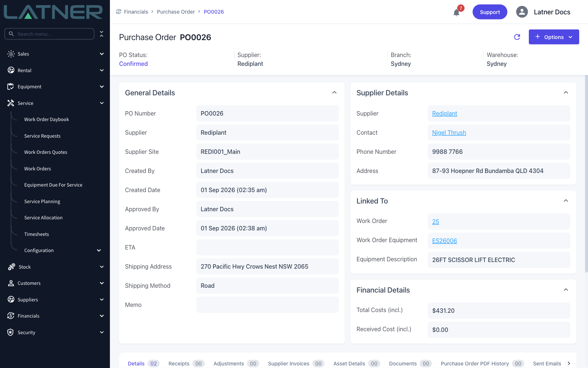Viewport: 588px width, 368px height.
Task: Click the Latner Docs user avatar
Action: pos(522,12)
